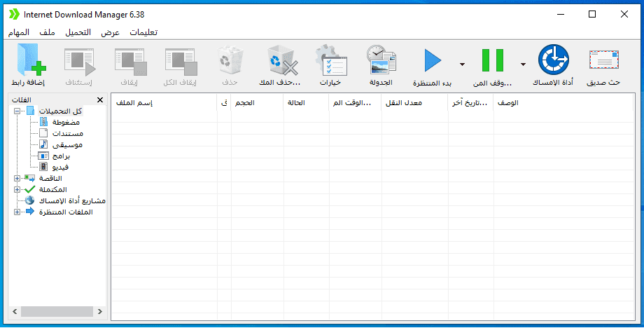Click the categories panel right scroll arrow
Viewport: 644px width, 328px height.
[100, 312]
